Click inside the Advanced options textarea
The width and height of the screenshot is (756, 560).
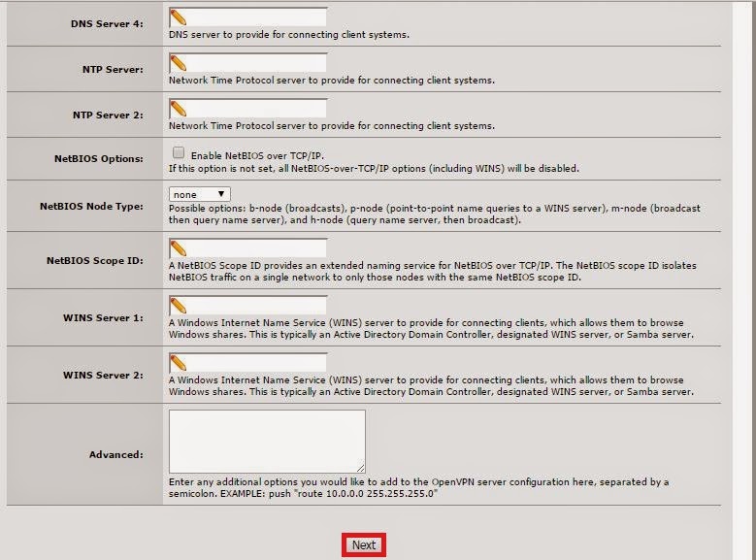tap(267, 442)
